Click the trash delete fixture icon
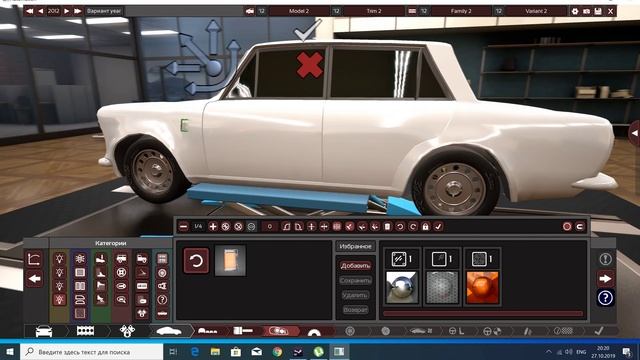Image resolution: width=640 pixels, height=360 pixels. point(387,227)
